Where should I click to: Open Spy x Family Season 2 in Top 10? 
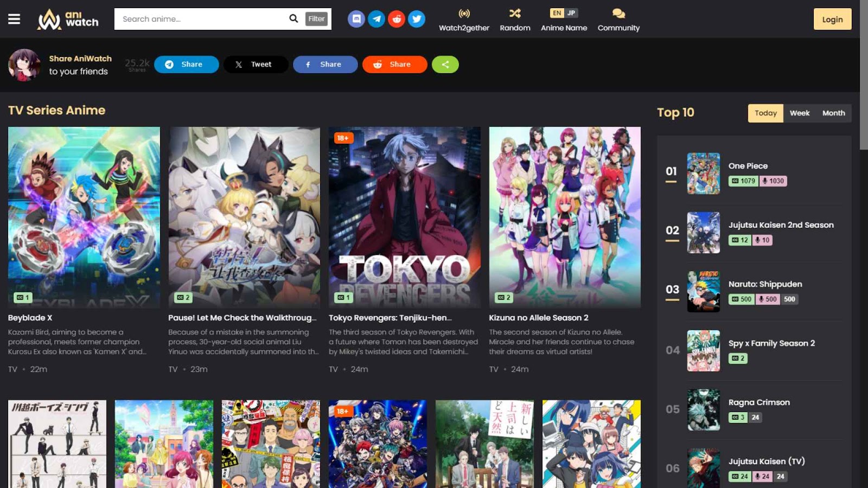coord(771,343)
